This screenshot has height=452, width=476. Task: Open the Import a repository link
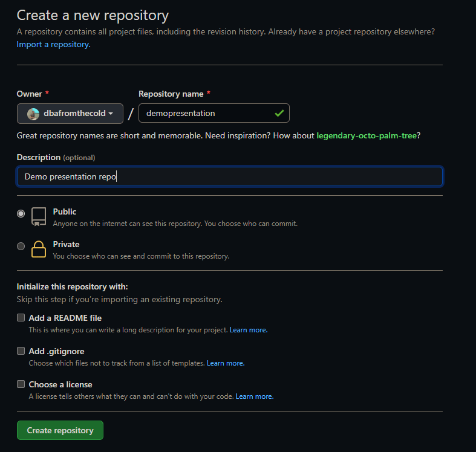click(53, 44)
